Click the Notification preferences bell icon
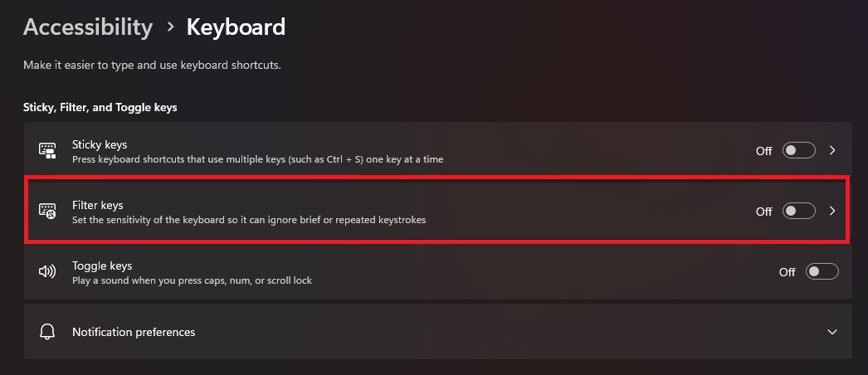Screen dimensions: 868x375 click(47, 332)
